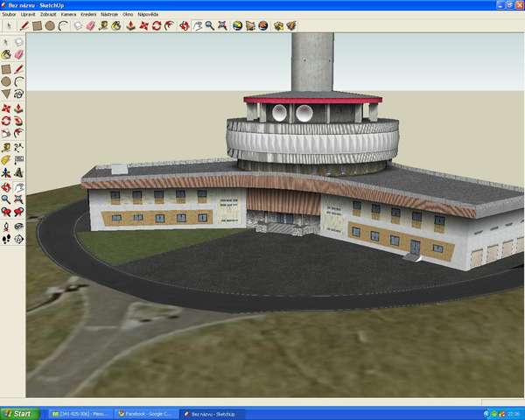This screenshot has width=525, height=420.
Task: Click Place Model in Google Earth icon
Action: coord(263,25)
